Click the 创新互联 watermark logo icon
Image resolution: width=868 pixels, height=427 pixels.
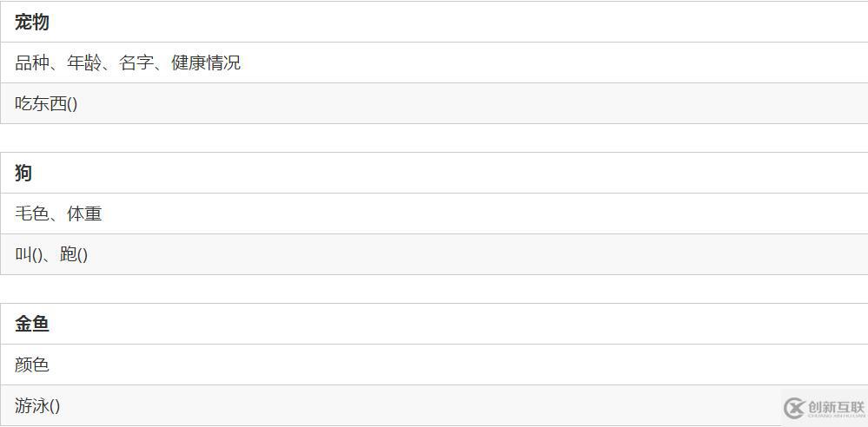(x=794, y=408)
